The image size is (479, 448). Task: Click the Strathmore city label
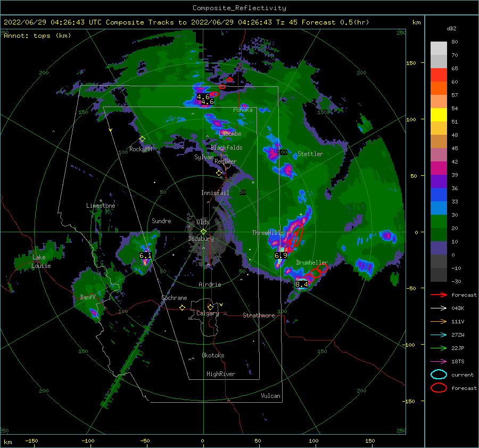tap(259, 315)
